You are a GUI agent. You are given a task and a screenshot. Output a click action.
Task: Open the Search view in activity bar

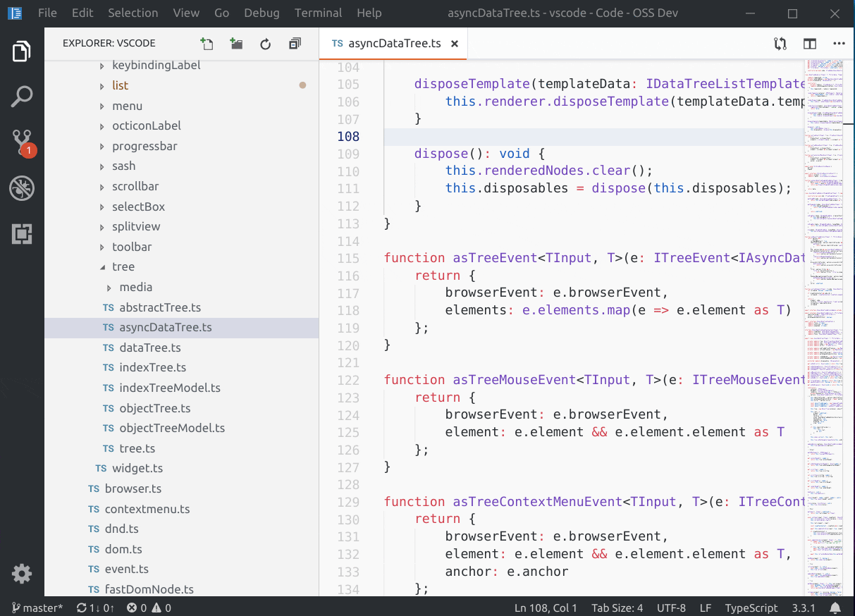point(22,97)
